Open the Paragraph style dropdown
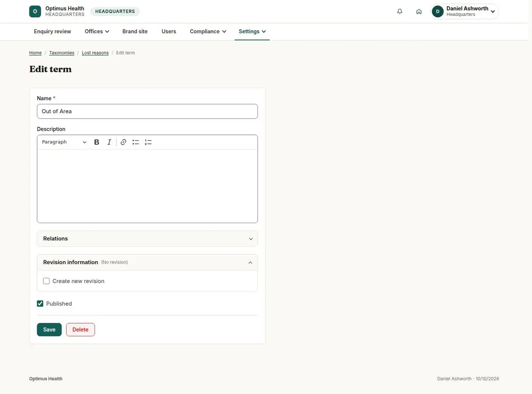The height and width of the screenshot is (394, 532). [64, 142]
